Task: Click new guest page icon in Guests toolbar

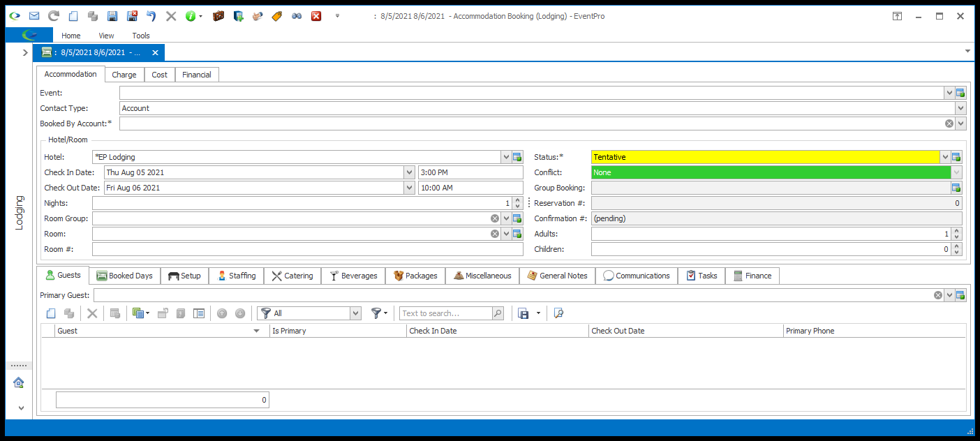Action: [51, 313]
